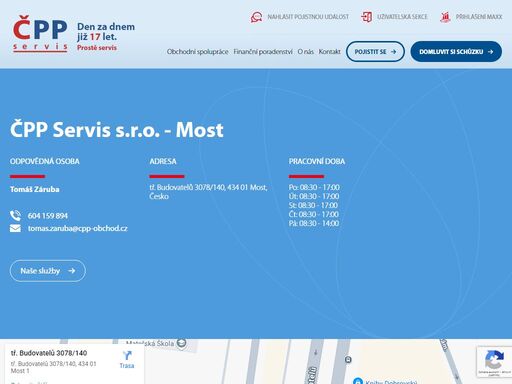Open the Kontakt page
512x384 pixels.
click(329, 52)
